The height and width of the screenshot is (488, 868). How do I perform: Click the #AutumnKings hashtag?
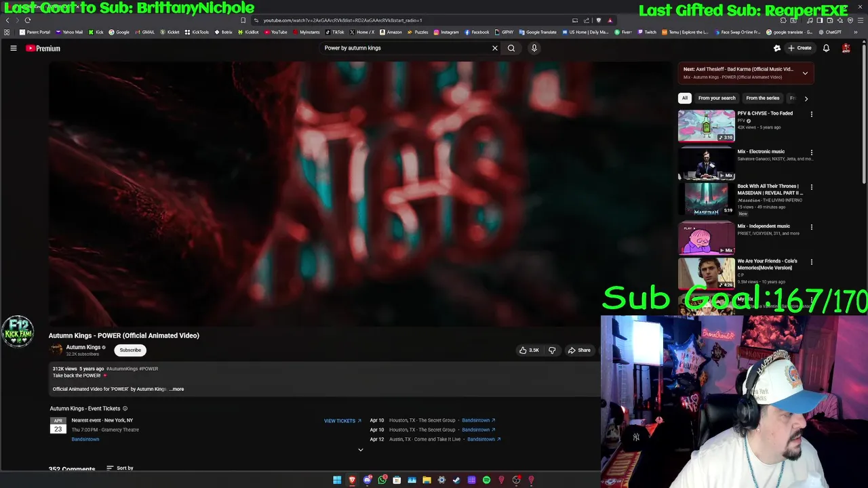click(x=122, y=369)
